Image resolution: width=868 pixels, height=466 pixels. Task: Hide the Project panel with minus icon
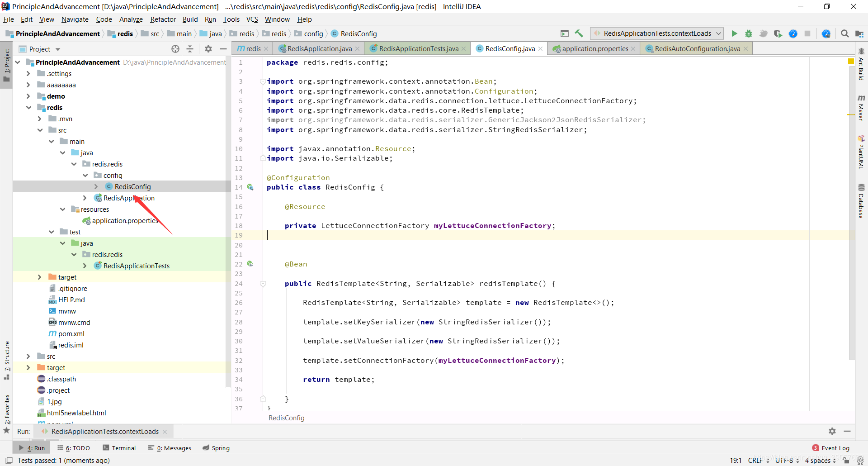coord(223,49)
